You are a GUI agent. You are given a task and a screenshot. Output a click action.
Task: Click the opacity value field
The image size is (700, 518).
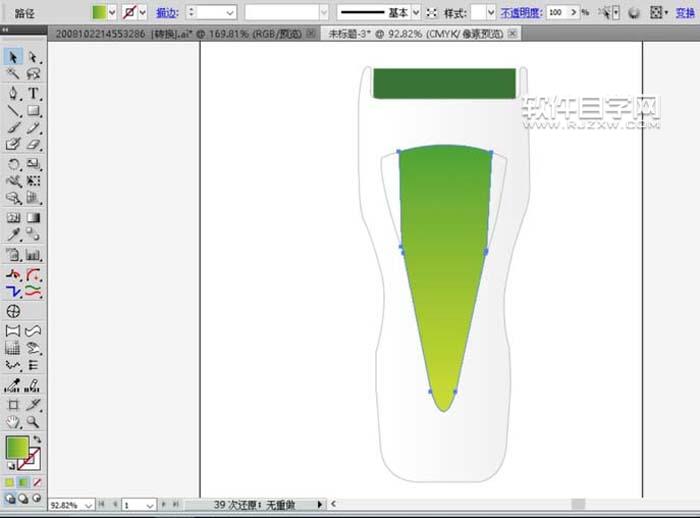[557, 13]
